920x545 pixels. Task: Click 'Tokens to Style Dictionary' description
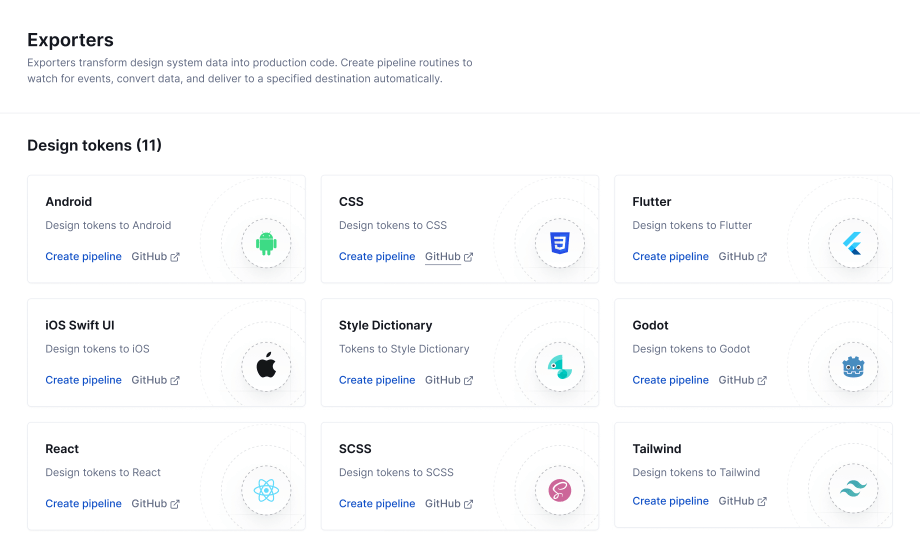click(x=404, y=349)
